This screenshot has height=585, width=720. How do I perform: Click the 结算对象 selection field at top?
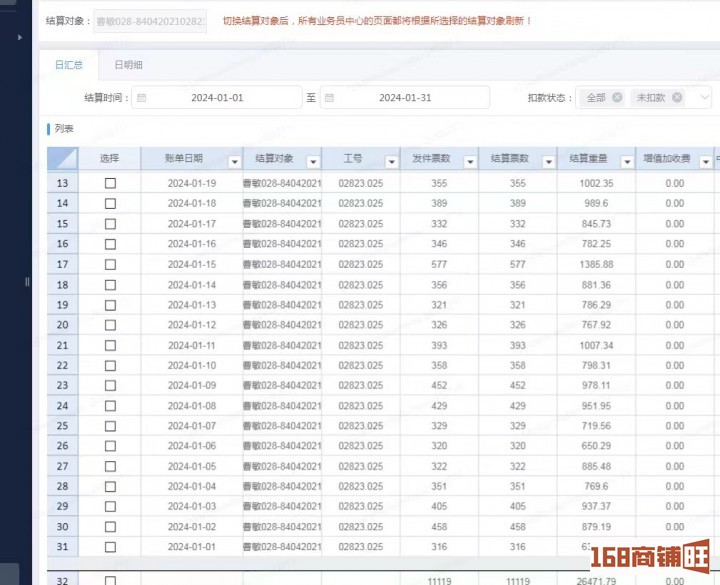[x=150, y=21]
